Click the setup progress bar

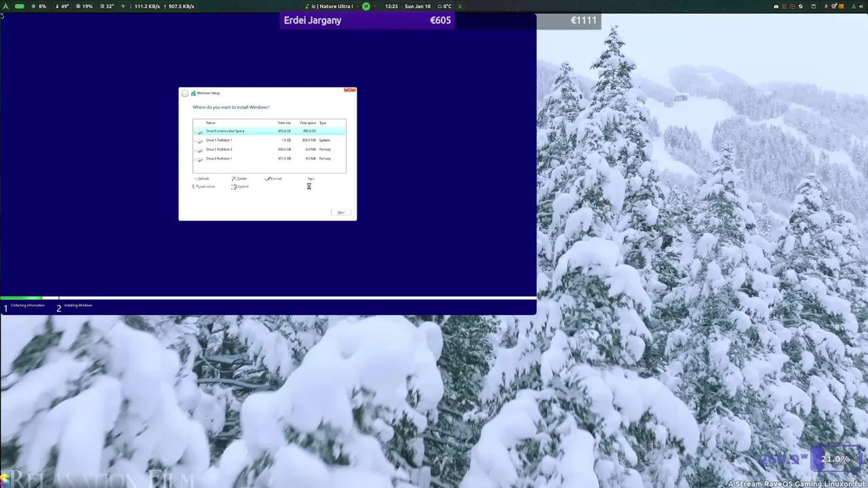(268, 298)
